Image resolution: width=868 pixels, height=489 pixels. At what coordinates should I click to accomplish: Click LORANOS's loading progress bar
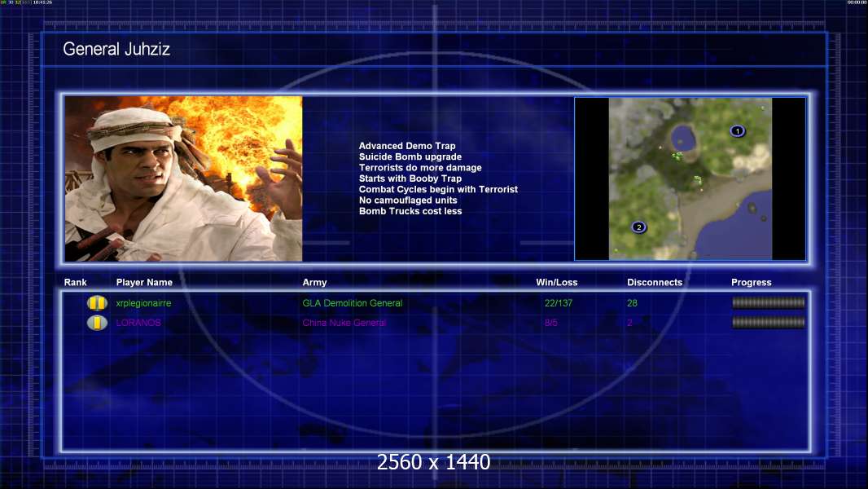[x=768, y=323]
